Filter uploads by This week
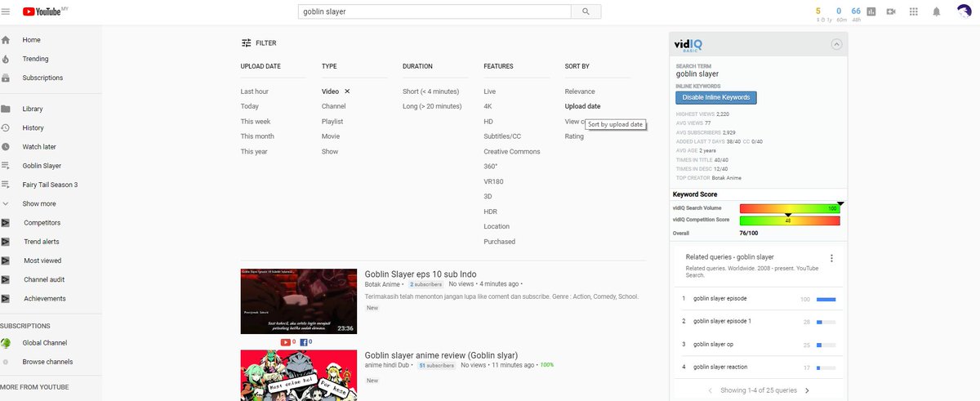The image size is (980, 401). (x=256, y=122)
